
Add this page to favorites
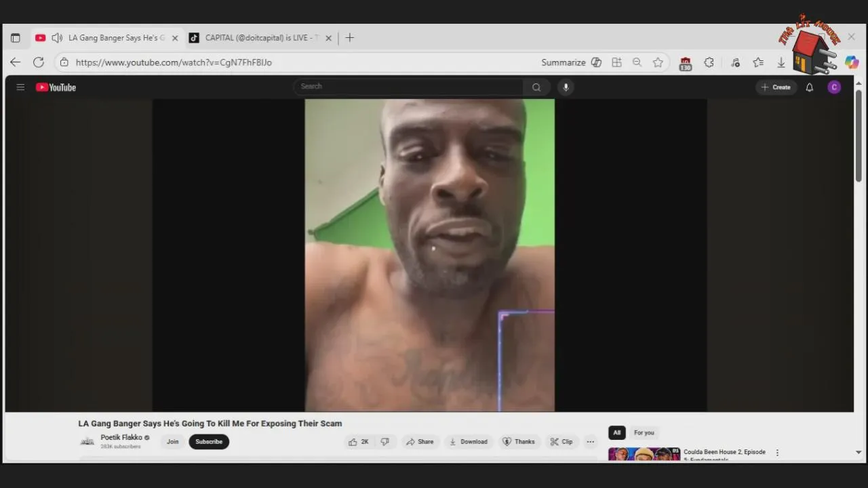tap(658, 62)
